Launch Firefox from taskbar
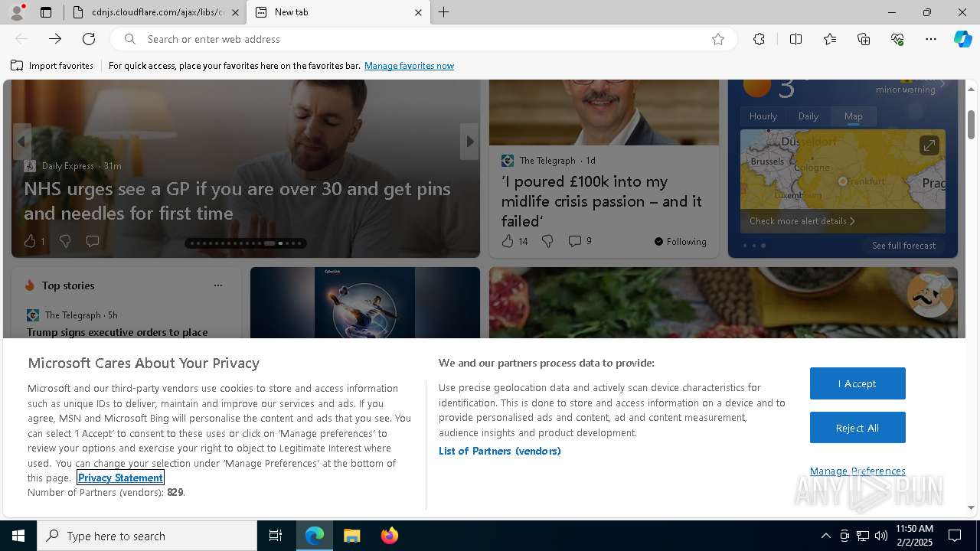980x551 pixels. click(x=389, y=536)
